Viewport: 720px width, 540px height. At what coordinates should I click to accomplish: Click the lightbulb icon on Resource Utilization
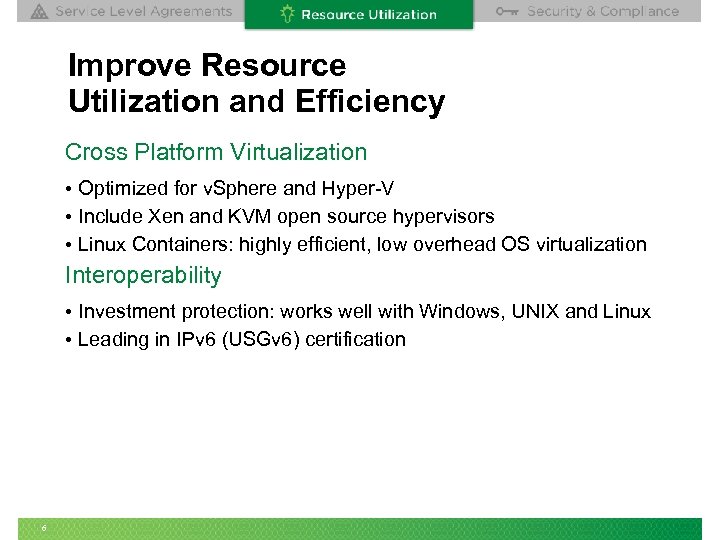tap(287, 14)
